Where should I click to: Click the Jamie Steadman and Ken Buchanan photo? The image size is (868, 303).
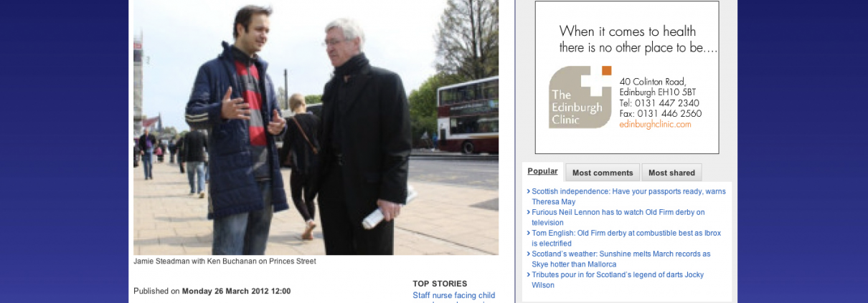316,128
